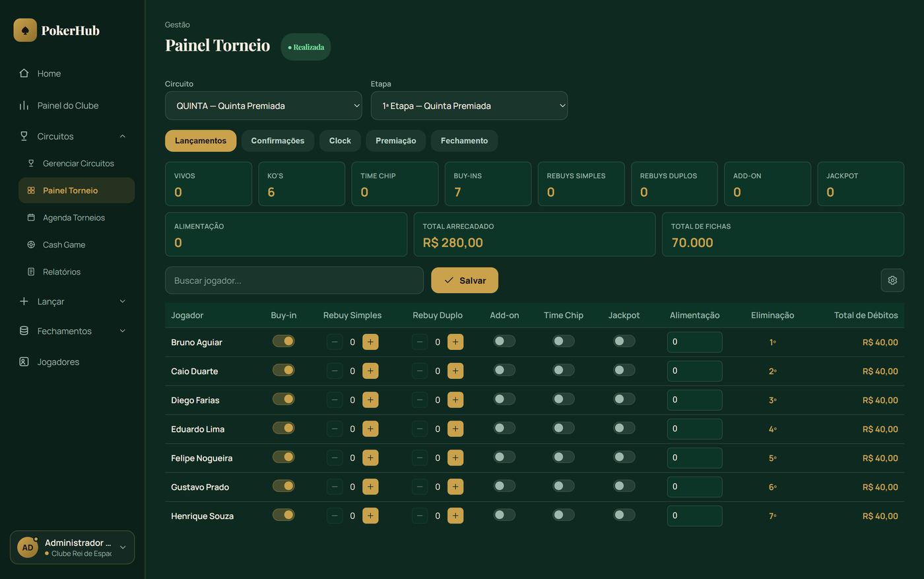Decrease Rebuy Simples for Bruno Aguiar
The image size is (924, 579).
335,342
